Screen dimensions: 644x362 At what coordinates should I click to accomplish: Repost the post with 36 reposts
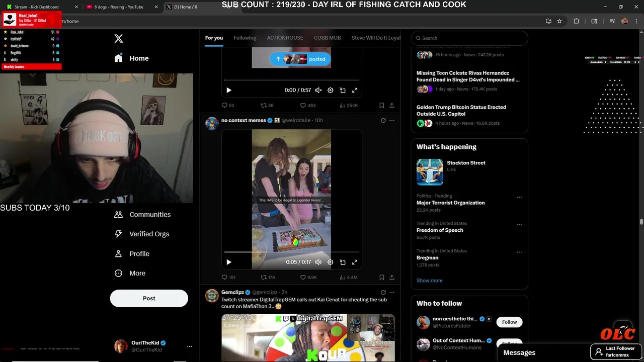tap(267, 106)
